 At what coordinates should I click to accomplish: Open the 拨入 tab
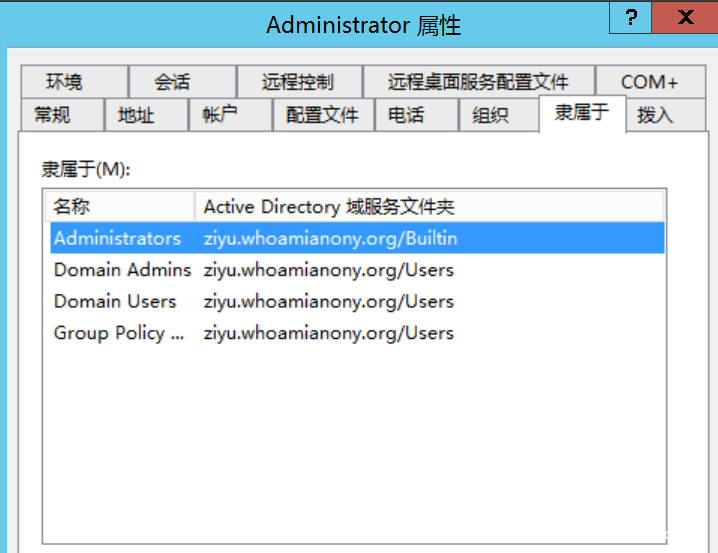[655, 115]
